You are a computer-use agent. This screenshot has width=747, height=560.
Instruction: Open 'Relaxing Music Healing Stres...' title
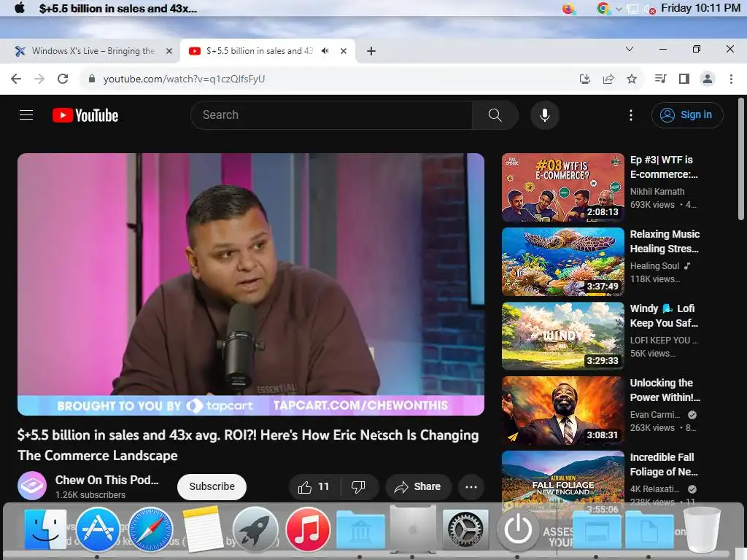pyautogui.click(x=665, y=241)
